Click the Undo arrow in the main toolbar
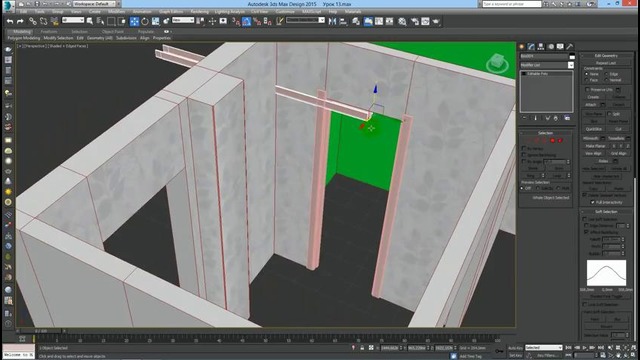This screenshot has width=640, height=360. pos(10,21)
